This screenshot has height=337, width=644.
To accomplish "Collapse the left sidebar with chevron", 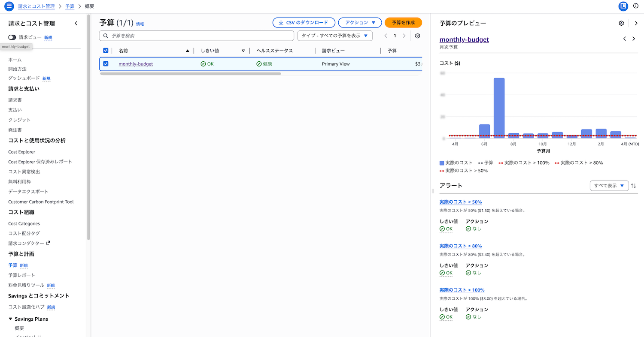I will (76, 24).
